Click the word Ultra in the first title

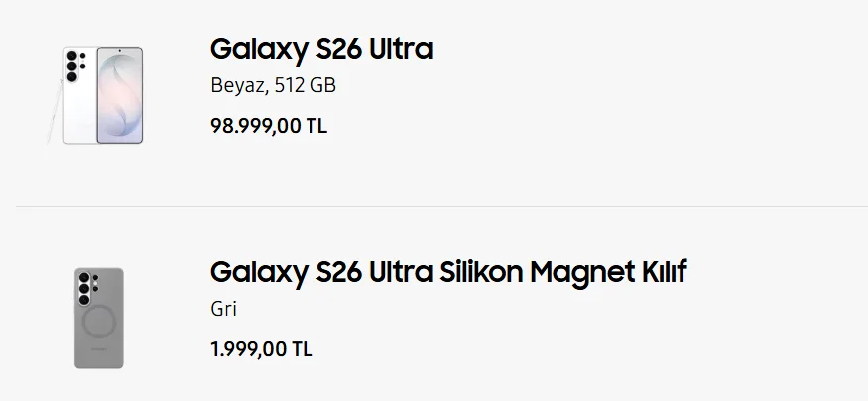coord(397,49)
